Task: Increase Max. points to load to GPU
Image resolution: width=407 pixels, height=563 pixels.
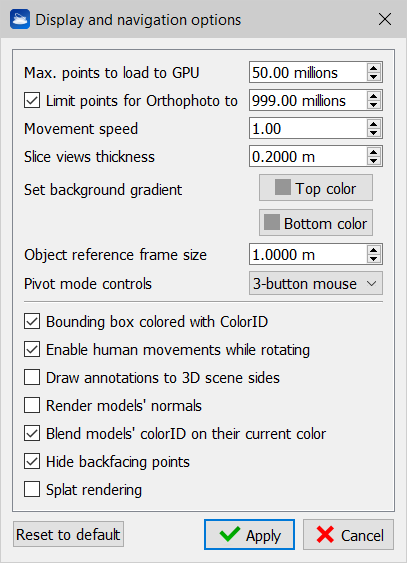Action: click(x=374, y=68)
